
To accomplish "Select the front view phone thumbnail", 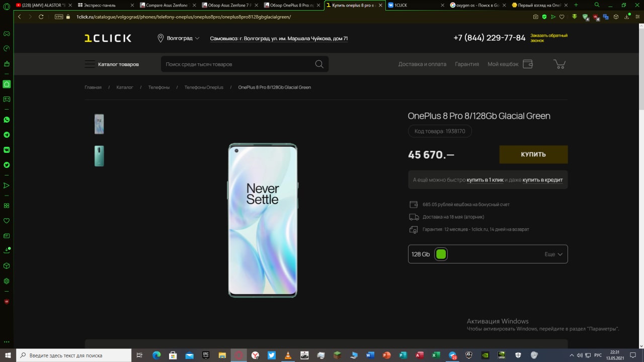I will click(x=99, y=124).
